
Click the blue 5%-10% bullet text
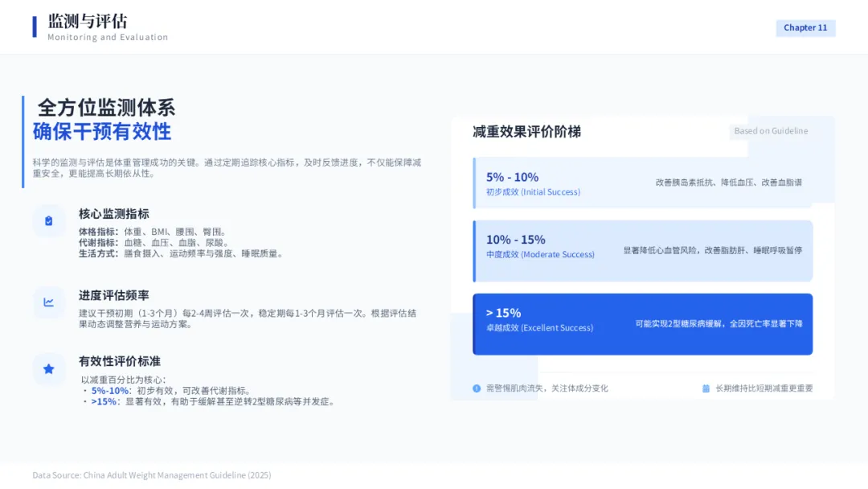click(110, 391)
